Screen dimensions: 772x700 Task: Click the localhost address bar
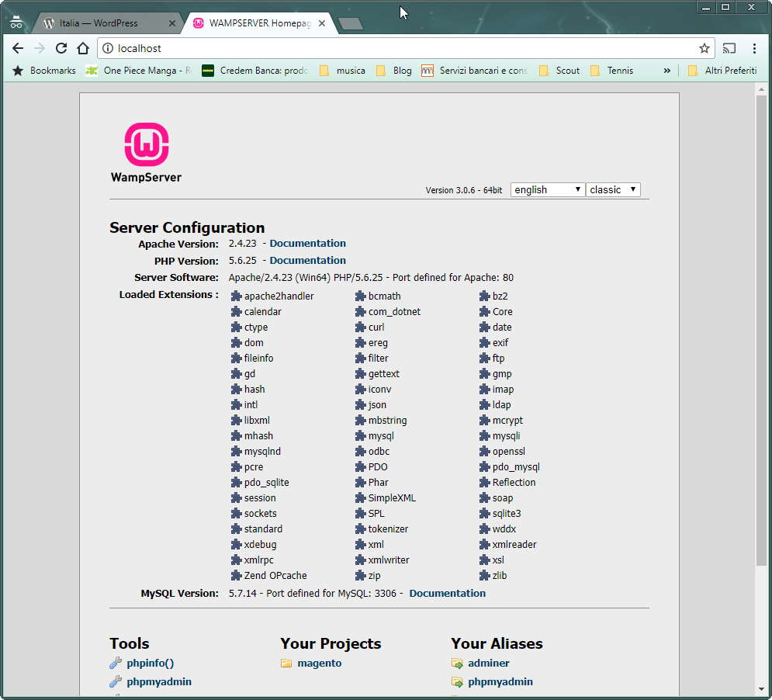coord(388,48)
